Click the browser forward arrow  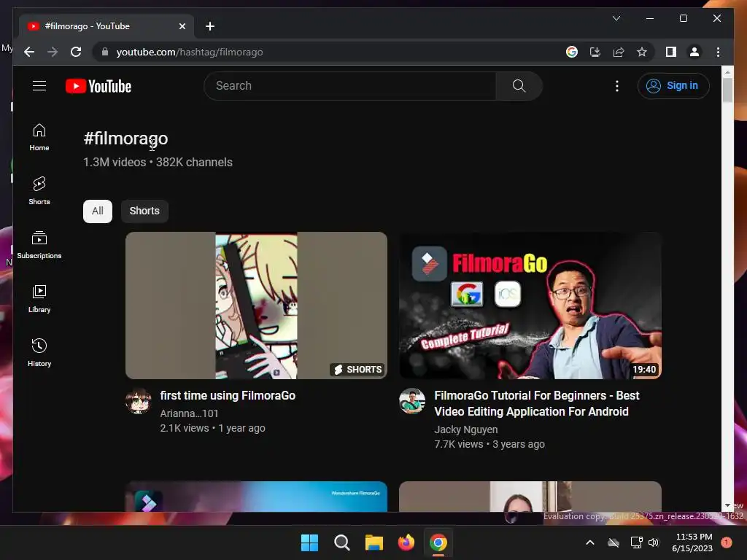(x=53, y=52)
